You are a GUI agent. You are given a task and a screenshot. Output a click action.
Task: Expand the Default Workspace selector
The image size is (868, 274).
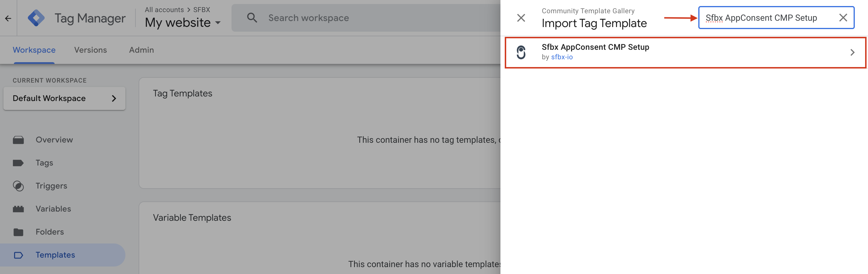coord(64,98)
